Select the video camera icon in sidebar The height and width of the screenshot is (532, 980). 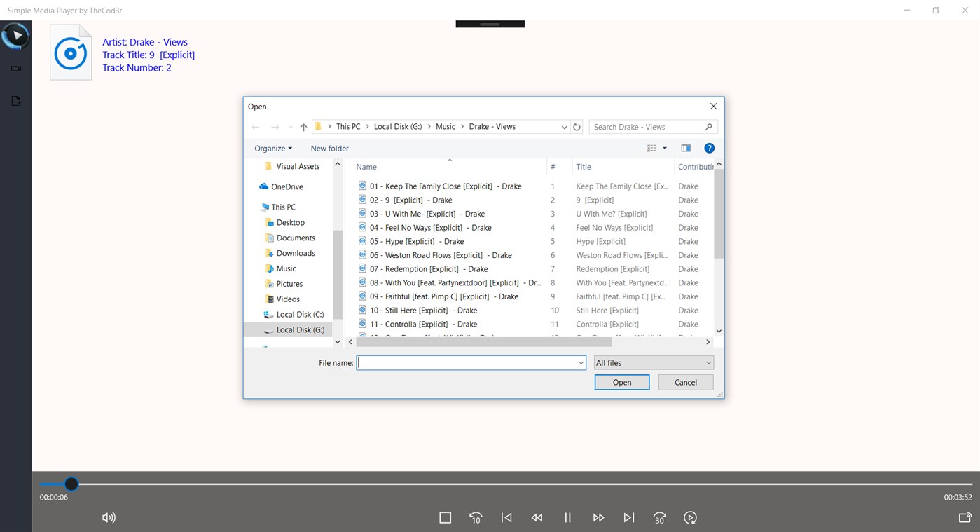[15, 68]
